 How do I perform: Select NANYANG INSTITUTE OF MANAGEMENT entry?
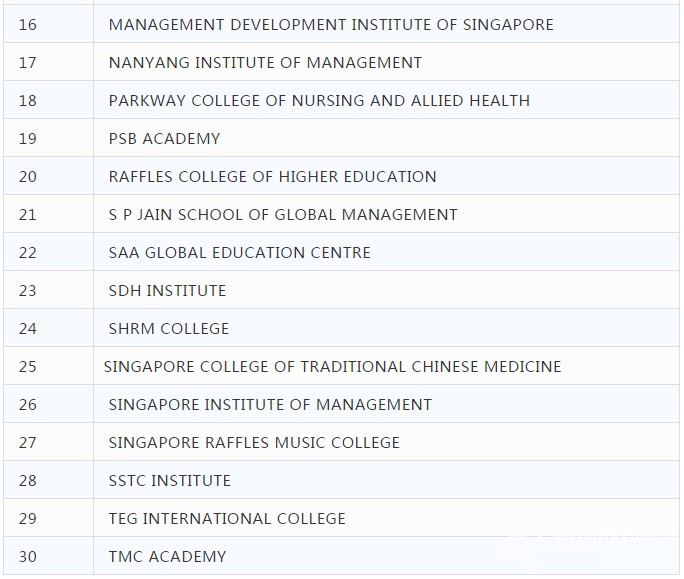265,62
